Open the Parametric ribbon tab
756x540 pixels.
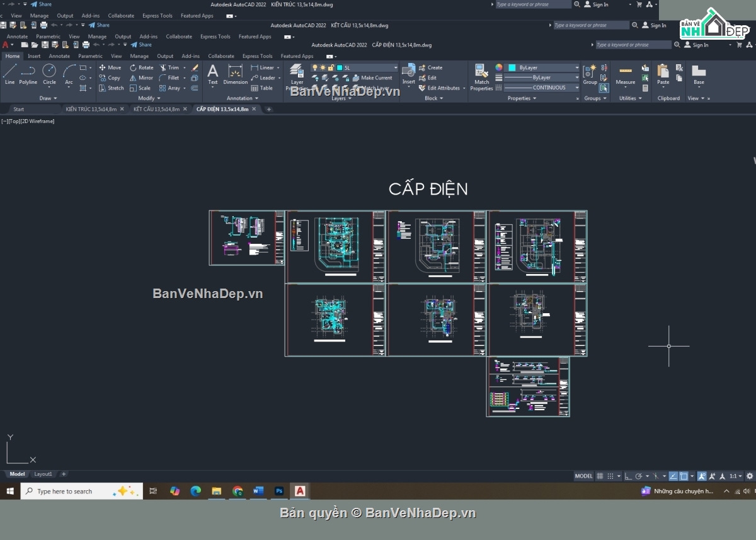tap(90, 56)
